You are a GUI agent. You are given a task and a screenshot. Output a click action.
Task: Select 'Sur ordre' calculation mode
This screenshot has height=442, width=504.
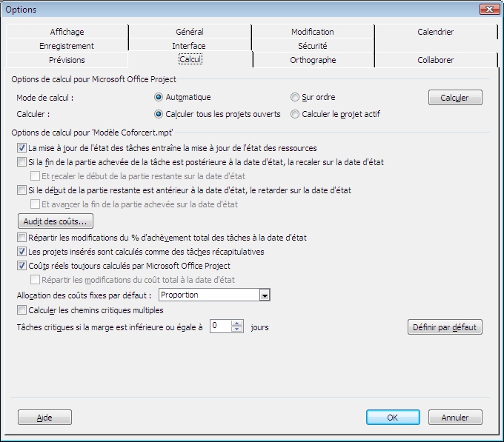(295, 97)
